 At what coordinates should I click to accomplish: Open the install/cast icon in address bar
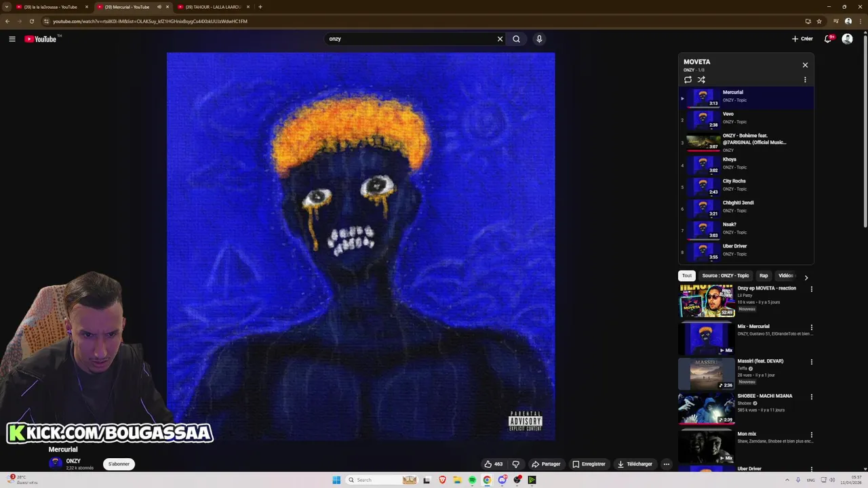[808, 21]
